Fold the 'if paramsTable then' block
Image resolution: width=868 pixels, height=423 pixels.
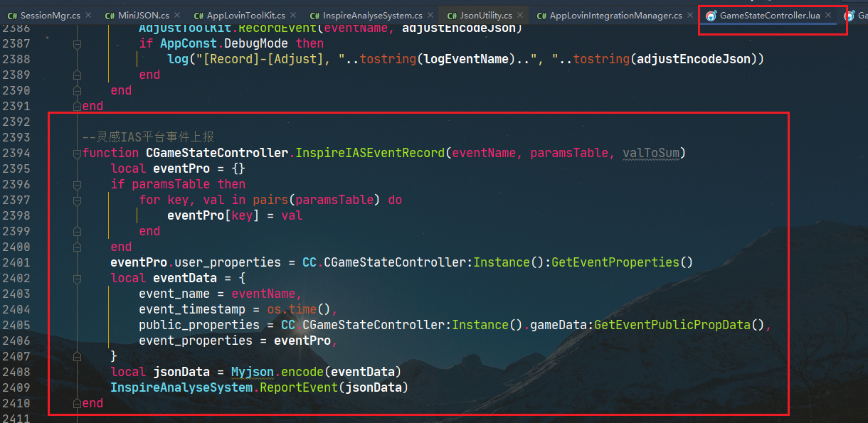point(77,185)
